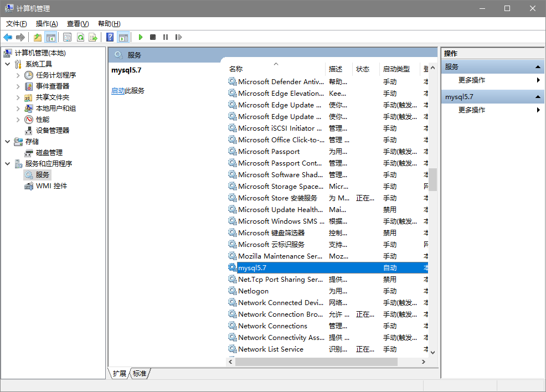Open 更多操作 under the 服务 section
This screenshot has height=392, width=546.
pyautogui.click(x=492, y=80)
